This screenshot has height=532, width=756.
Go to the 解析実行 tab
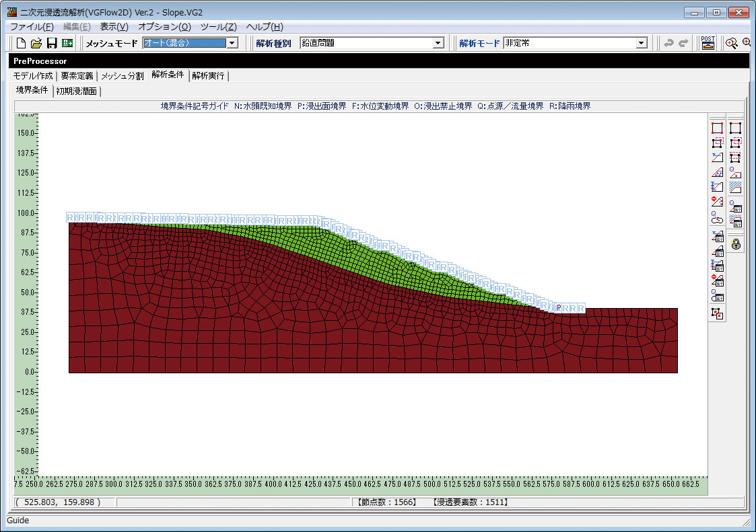tap(208, 75)
